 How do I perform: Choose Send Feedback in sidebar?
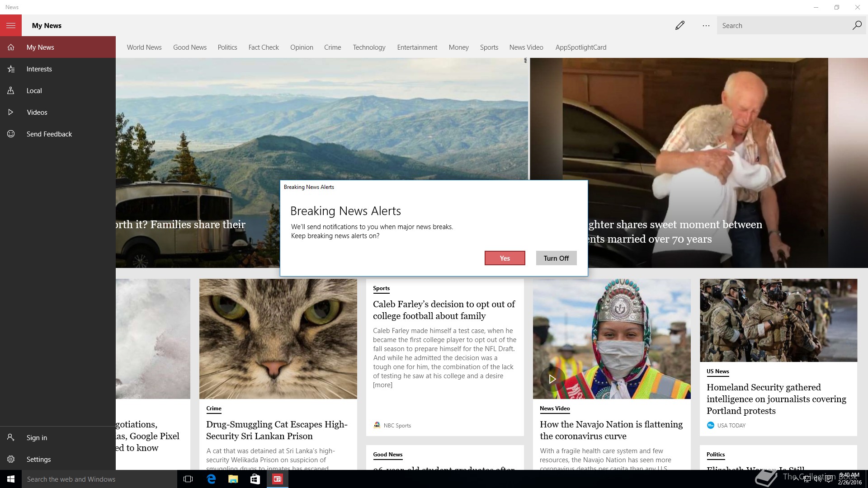(x=58, y=134)
